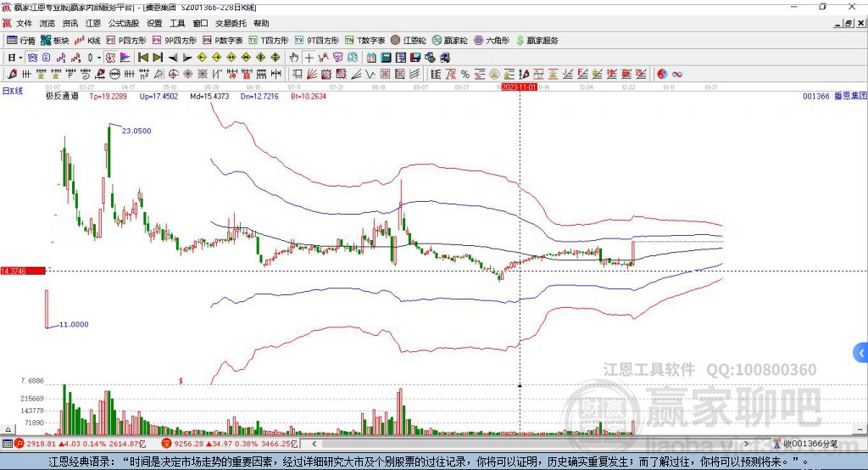This screenshot has width=868, height=470.
Task: Click the Dn=12.7216 indicator value
Action: click(x=259, y=97)
